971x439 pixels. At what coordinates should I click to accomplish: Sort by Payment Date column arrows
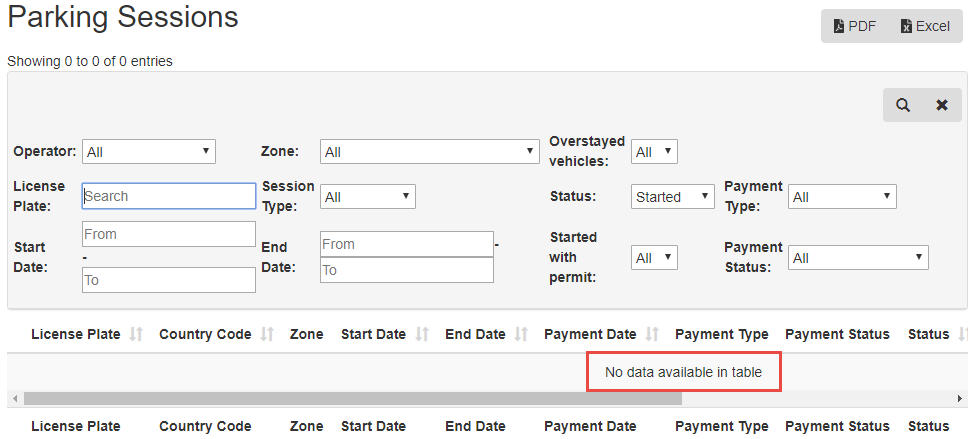(x=651, y=334)
